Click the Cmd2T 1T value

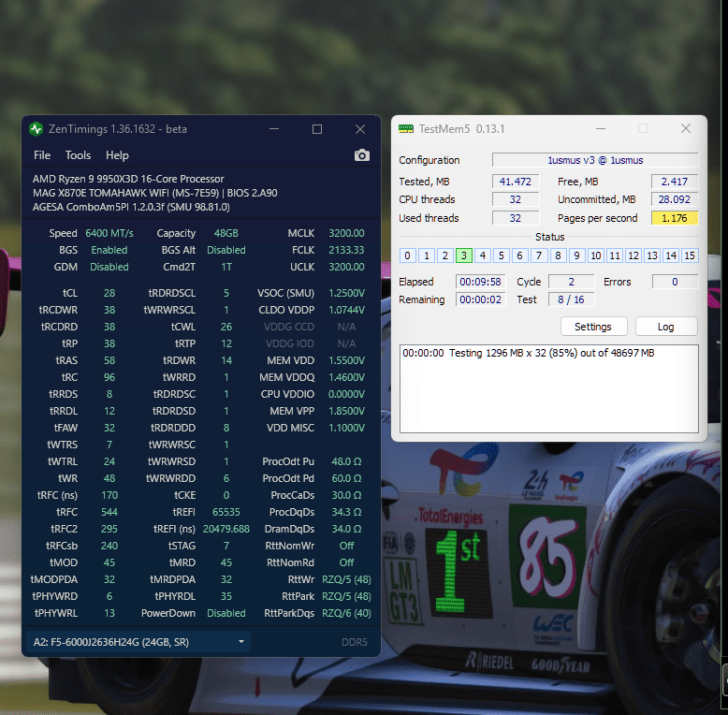pos(226,267)
